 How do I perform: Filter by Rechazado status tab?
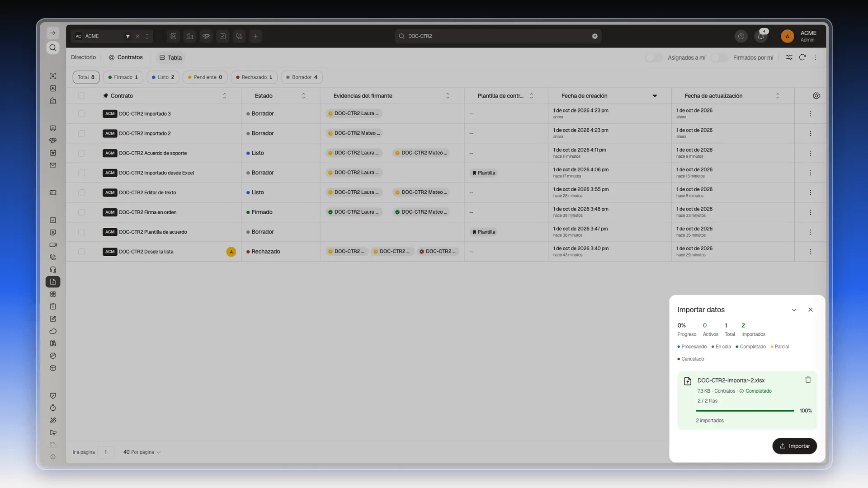(254, 77)
